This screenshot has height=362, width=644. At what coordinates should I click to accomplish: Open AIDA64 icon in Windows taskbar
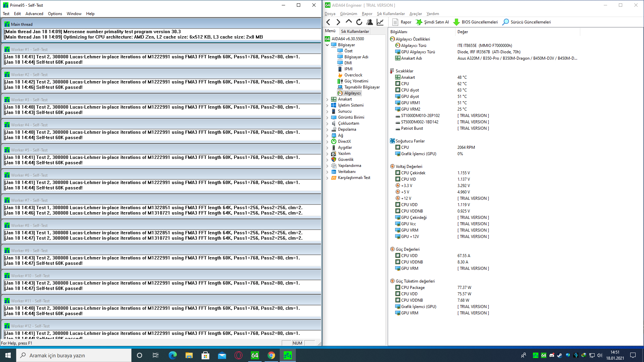pyautogui.click(x=255, y=355)
